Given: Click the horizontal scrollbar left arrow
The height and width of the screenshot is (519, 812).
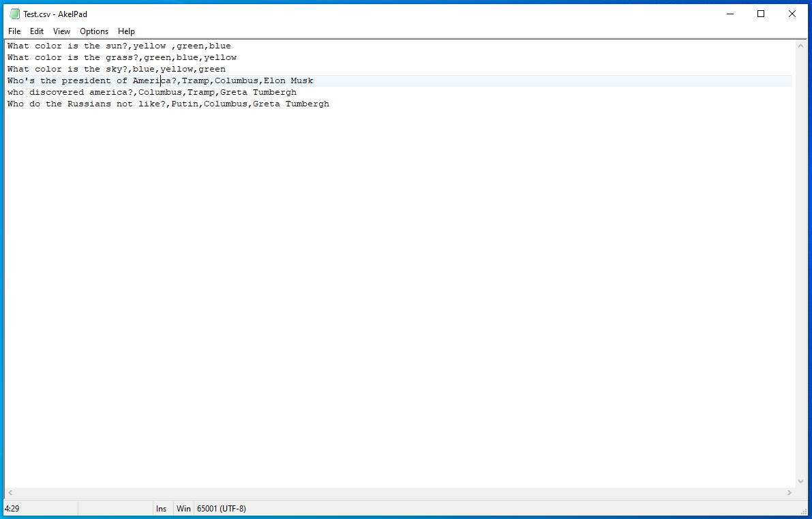Looking at the screenshot, I should 10,493.
